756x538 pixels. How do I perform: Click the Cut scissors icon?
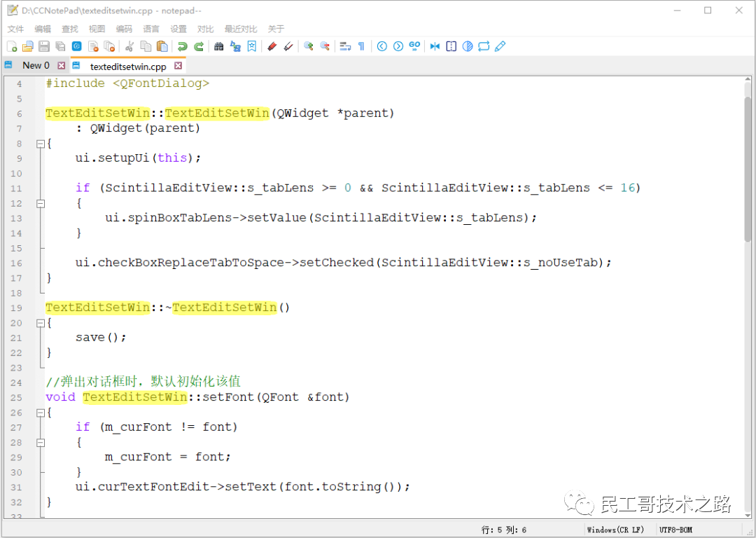[x=129, y=46]
